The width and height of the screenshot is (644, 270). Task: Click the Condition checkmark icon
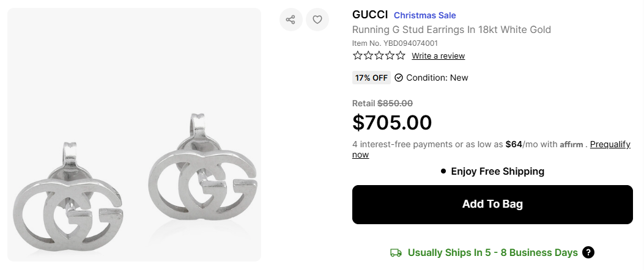coord(399,78)
